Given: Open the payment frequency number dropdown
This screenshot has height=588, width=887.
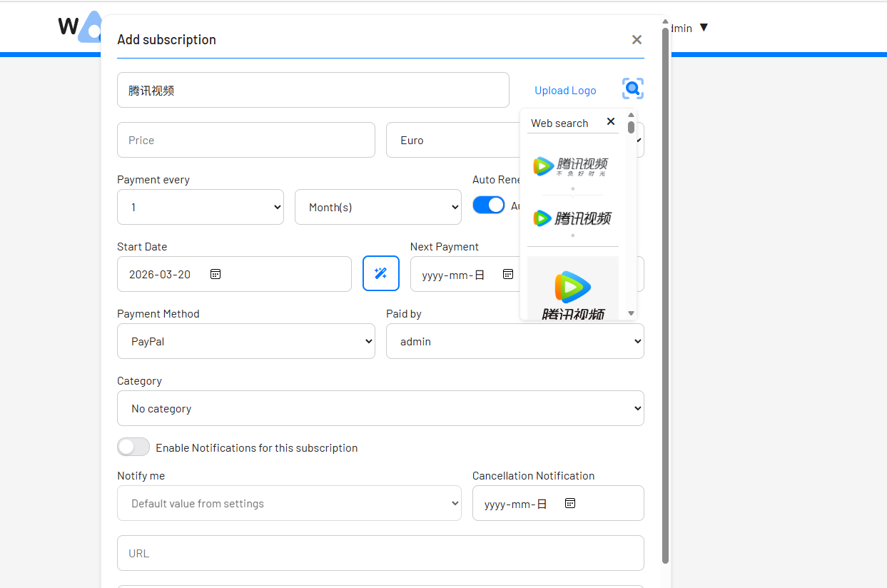Looking at the screenshot, I should [x=200, y=207].
